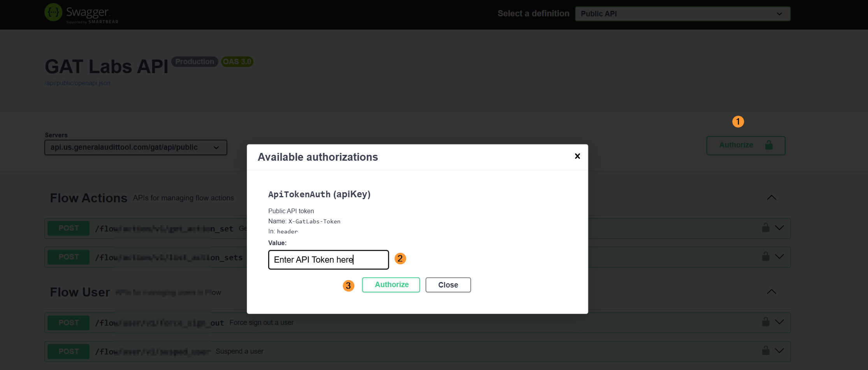The height and width of the screenshot is (370, 868).
Task: Click the POST badge of get_action_set endpoint
Action: (x=69, y=228)
